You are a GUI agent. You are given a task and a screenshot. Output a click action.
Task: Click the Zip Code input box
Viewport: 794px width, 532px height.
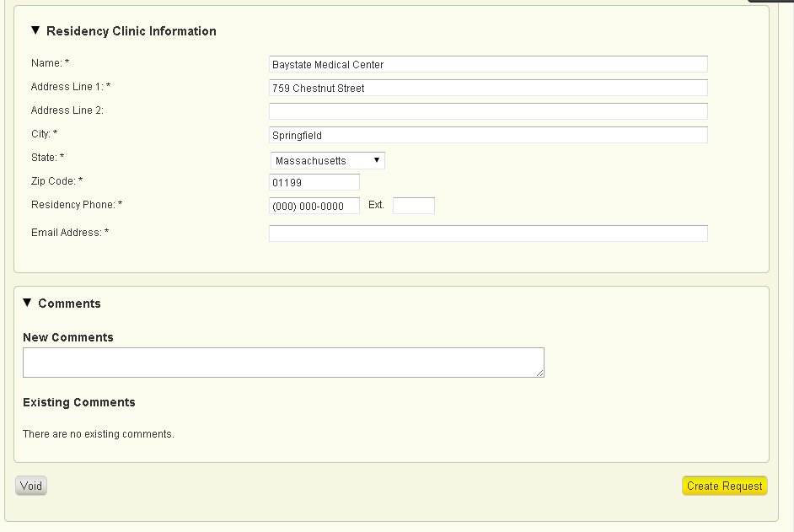tap(314, 182)
